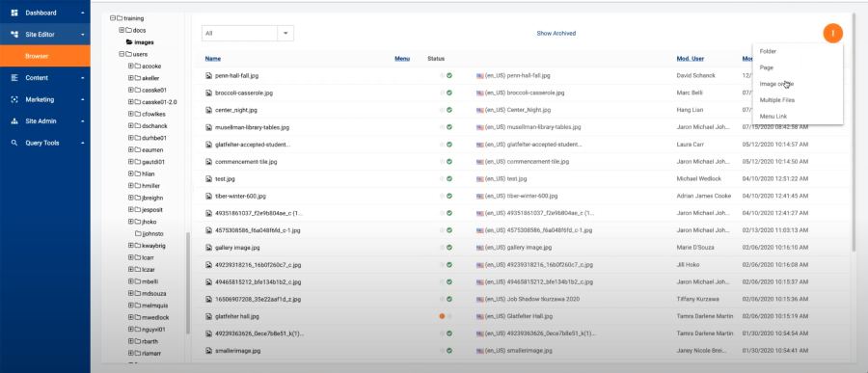Open the 16506907208_35e22aaf1d_z.jpg file entry
This screenshot has width=868, height=373.
(258, 300)
